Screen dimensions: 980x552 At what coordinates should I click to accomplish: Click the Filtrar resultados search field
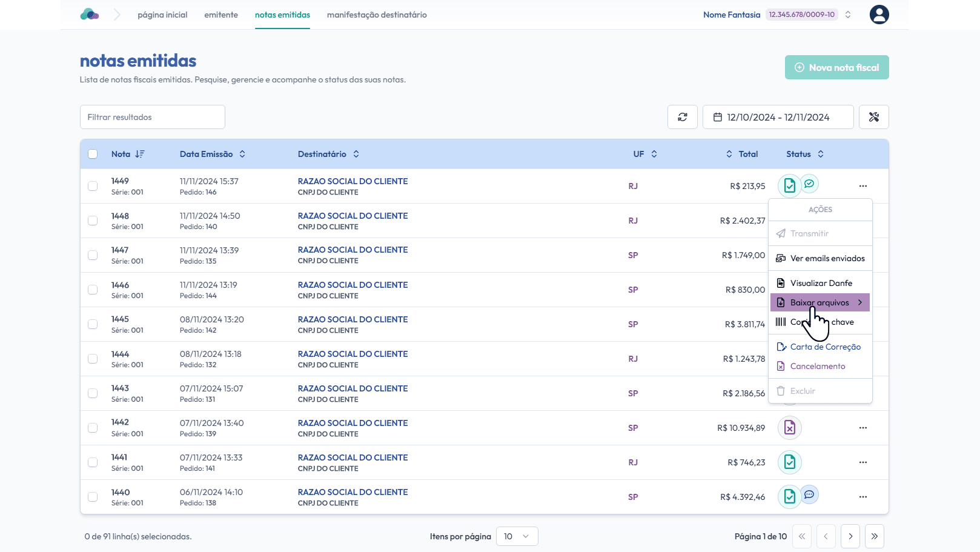tap(153, 117)
